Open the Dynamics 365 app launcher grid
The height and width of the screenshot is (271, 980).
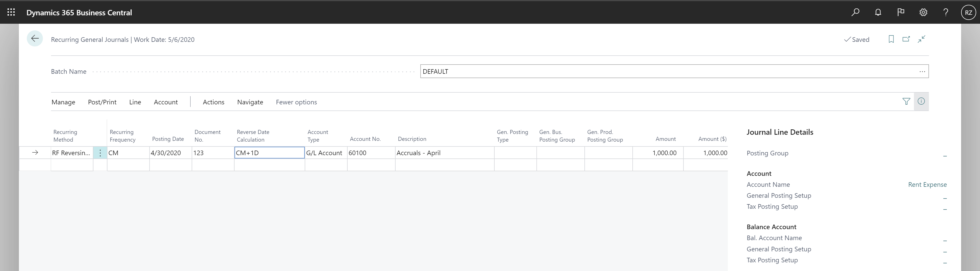point(11,12)
